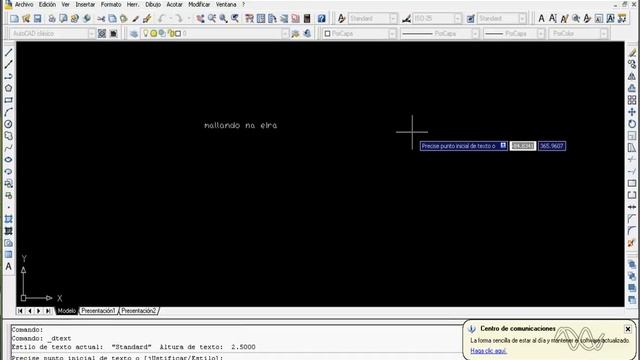Screen dimensions: 640x360
Task: Click the Pan realtime hand icon
Action: coord(200,18)
